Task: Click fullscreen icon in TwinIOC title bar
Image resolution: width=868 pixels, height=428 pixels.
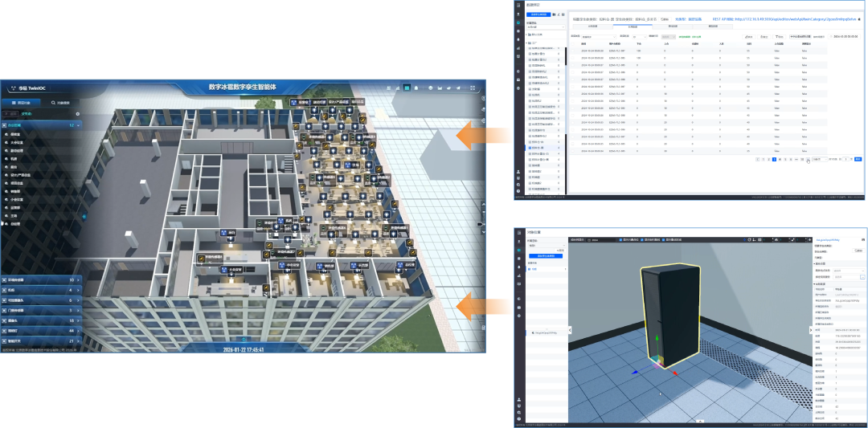Action: coord(473,88)
